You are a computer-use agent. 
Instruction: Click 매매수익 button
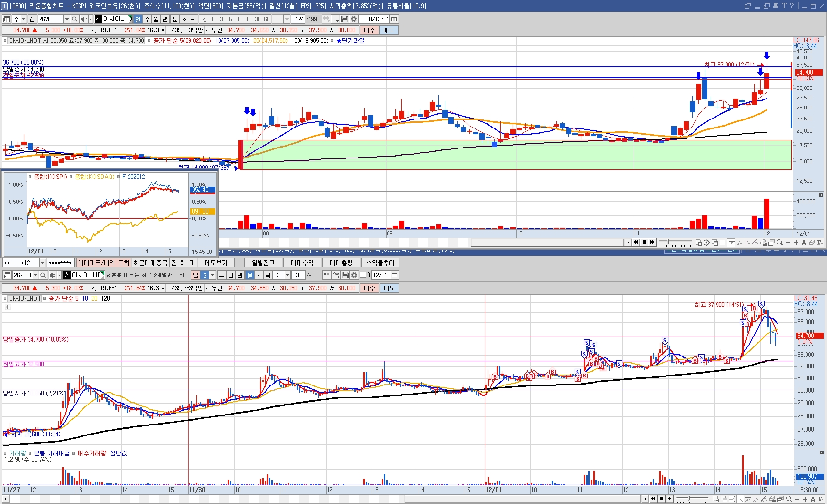[302, 263]
